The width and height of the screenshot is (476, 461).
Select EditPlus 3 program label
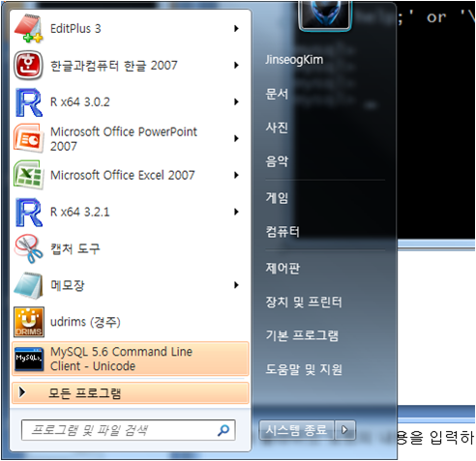(75, 29)
